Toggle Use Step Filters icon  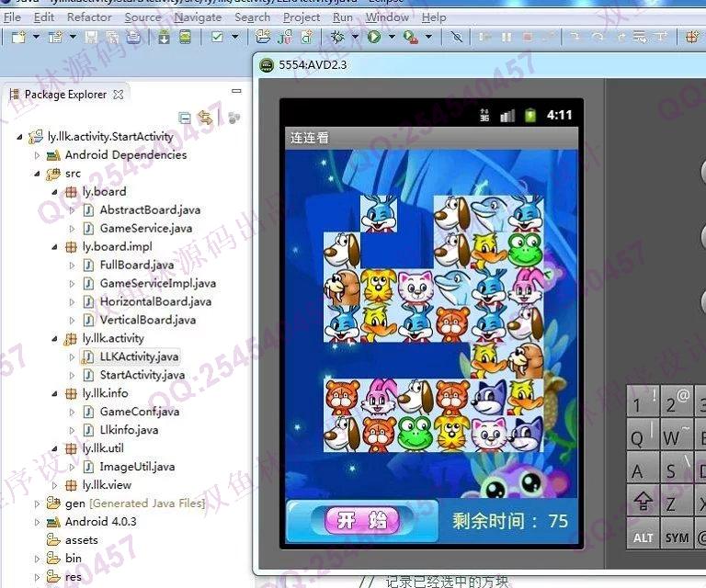pyautogui.click(x=662, y=37)
